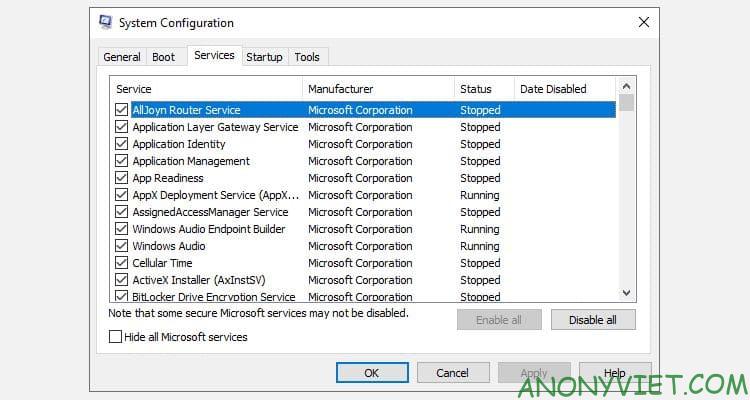Enable Hide all Microsoft services
The image size is (750, 400).
[115, 337]
